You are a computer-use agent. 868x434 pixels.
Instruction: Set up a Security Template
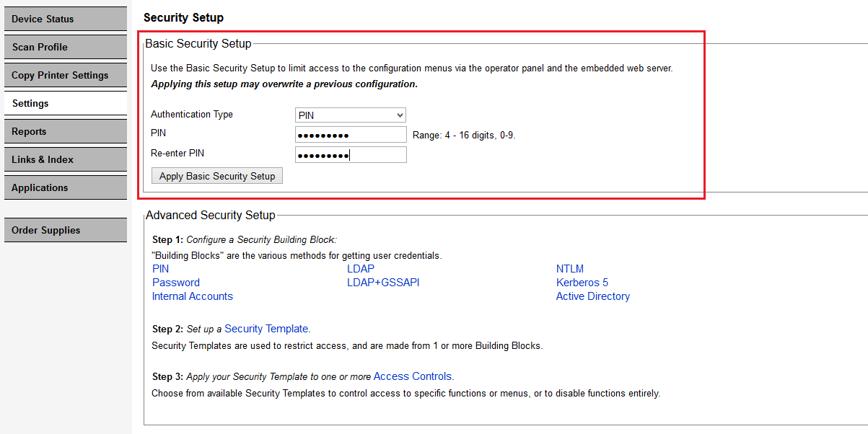[266, 328]
